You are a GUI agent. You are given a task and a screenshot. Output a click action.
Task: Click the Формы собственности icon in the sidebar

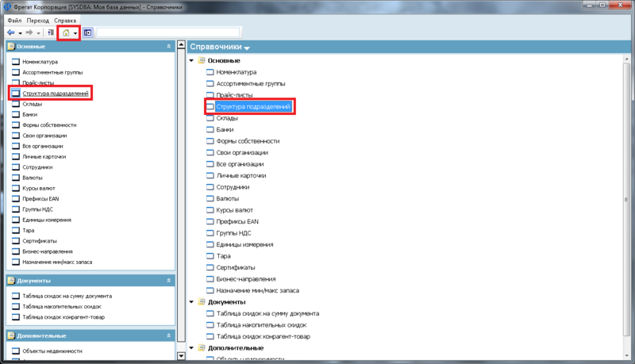point(16,125)
